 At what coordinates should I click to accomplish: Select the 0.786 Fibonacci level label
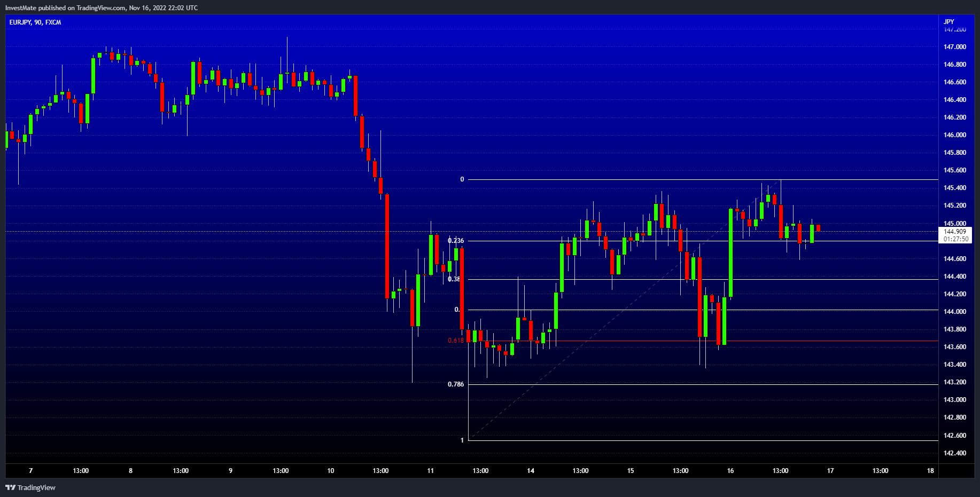click(456, 384)
